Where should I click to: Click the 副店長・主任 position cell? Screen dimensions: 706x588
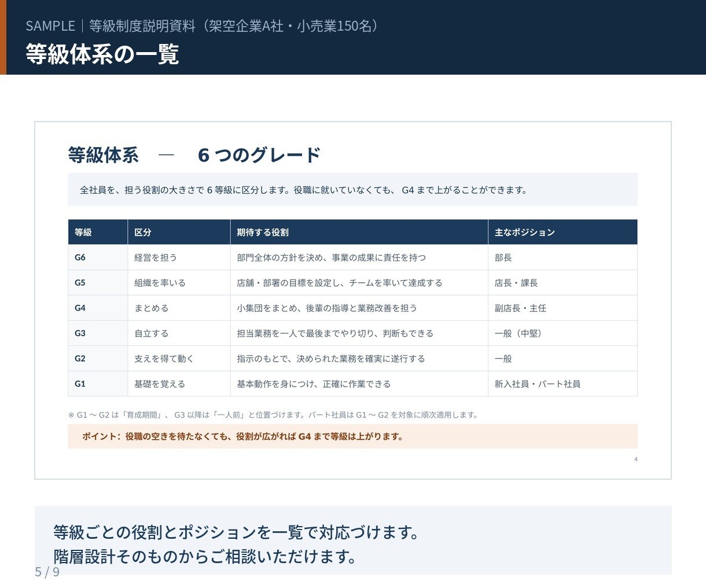pyautogui.click(x=562, y=308)
